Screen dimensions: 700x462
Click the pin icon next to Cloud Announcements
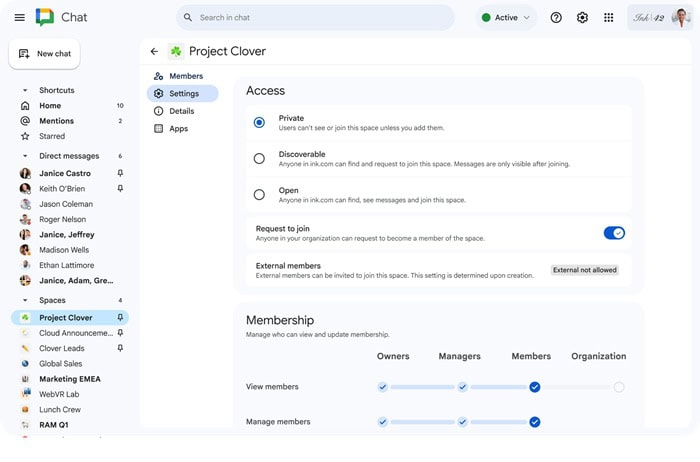point(120,333)
